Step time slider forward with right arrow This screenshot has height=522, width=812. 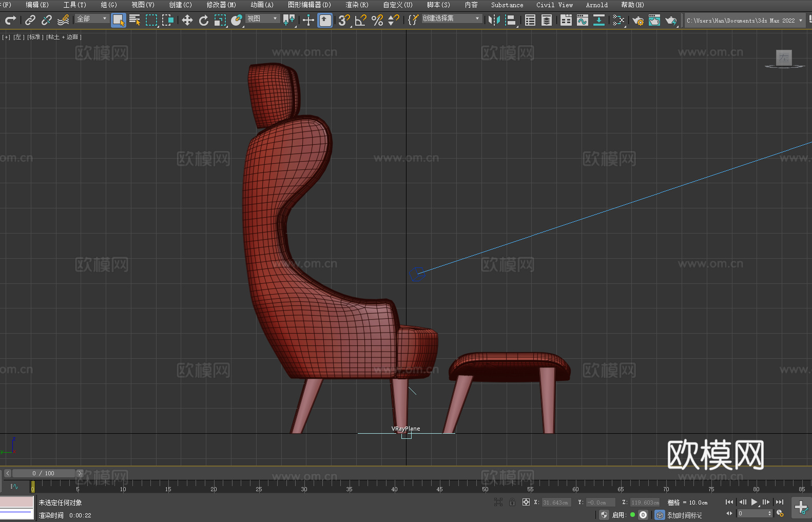(x=80, y=473)
